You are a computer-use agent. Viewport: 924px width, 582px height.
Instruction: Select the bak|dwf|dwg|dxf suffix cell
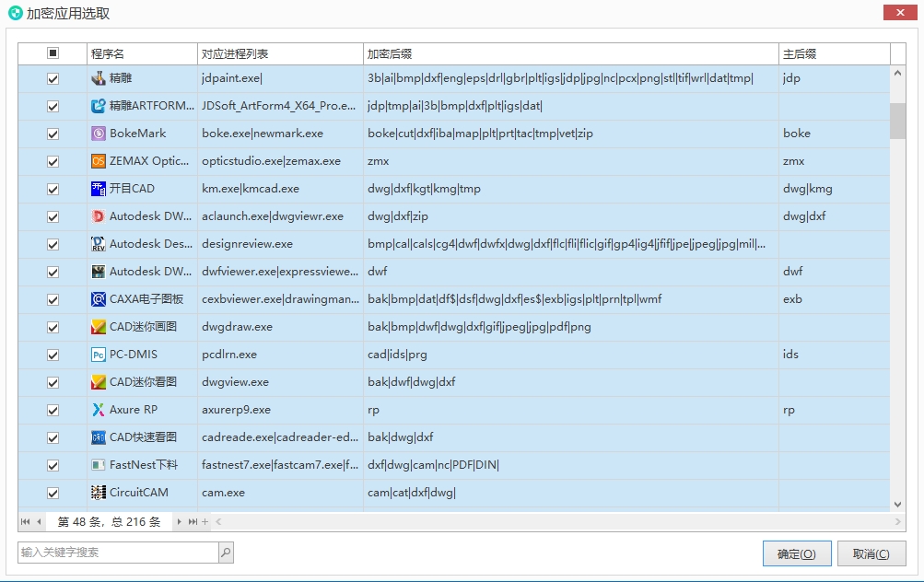click(x=571, y=382)
